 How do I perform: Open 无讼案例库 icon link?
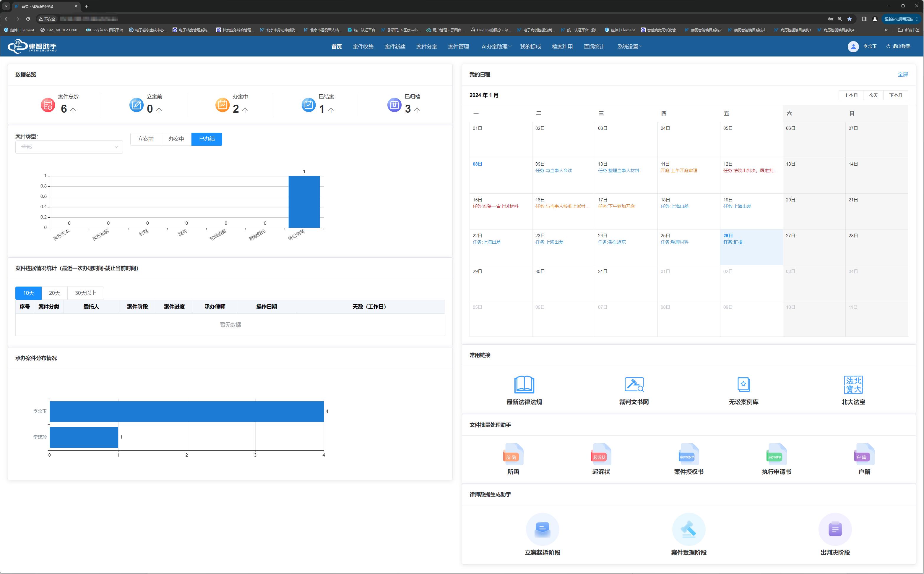(x=743, y=384)
